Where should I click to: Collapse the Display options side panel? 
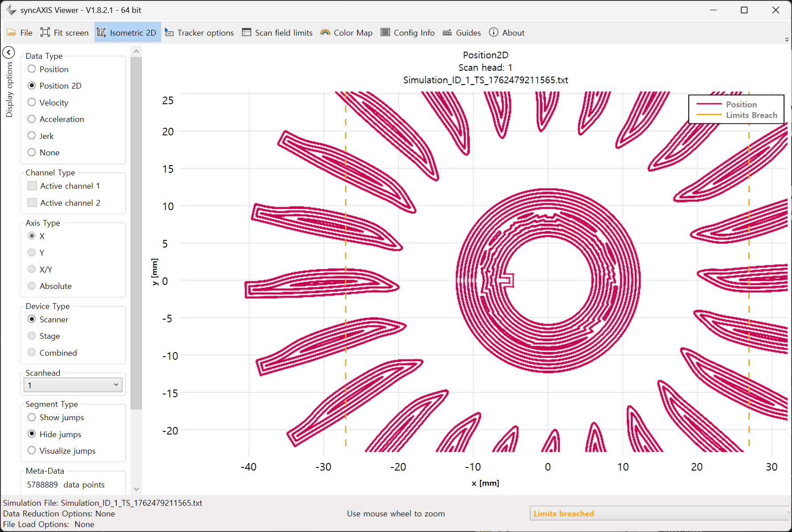[x=8, y=53]
